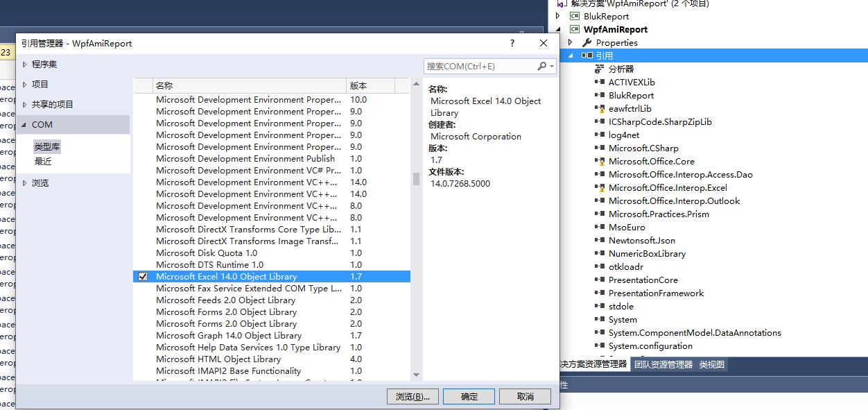The width and height of the screenshot is (868, 410).
Task: Uncheck Microsoft Excel 14.0 Object Library
Action: 144,276
